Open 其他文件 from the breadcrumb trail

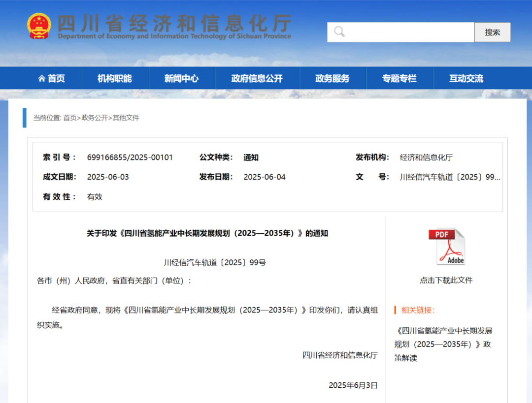pyautogui.click(x=127, y=118)
